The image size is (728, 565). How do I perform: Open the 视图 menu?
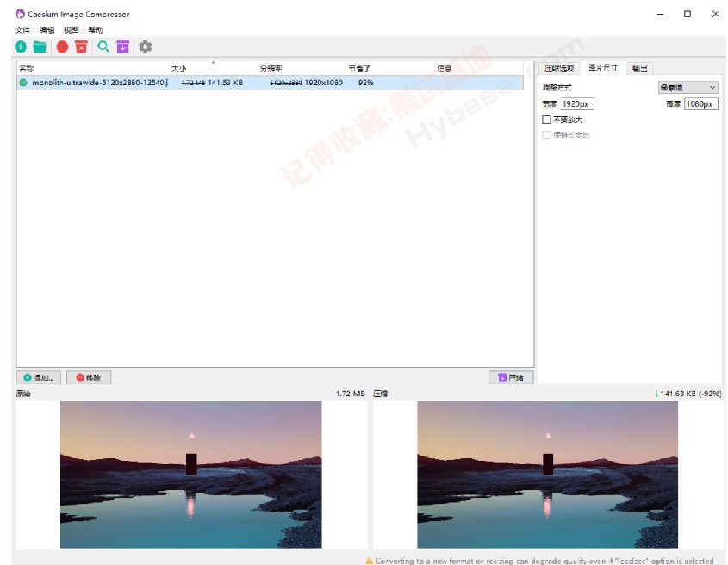[71, 29]
